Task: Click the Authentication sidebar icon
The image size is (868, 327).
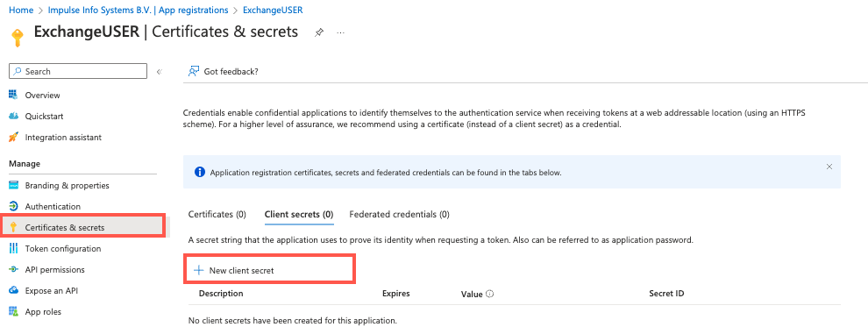Action: click(14, 206)
